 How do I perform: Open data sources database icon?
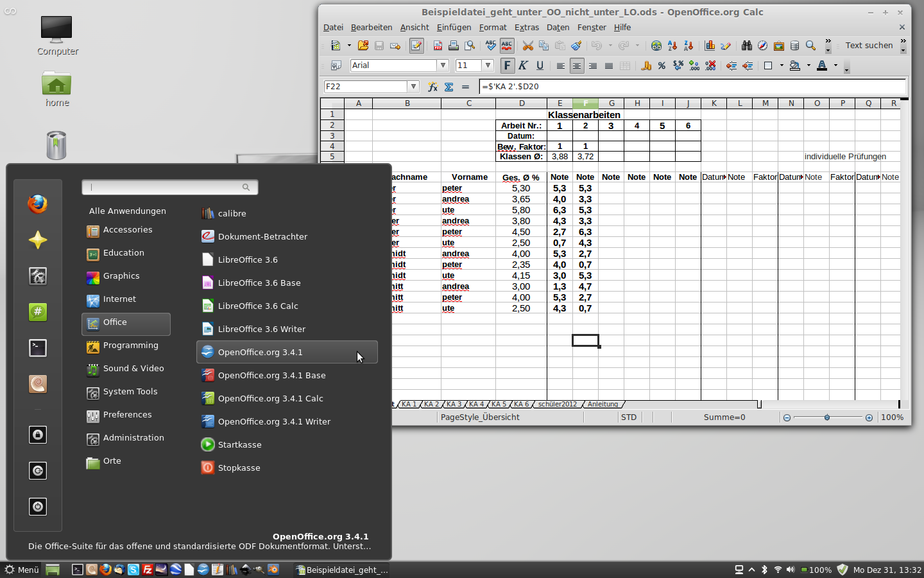(794, 46)
